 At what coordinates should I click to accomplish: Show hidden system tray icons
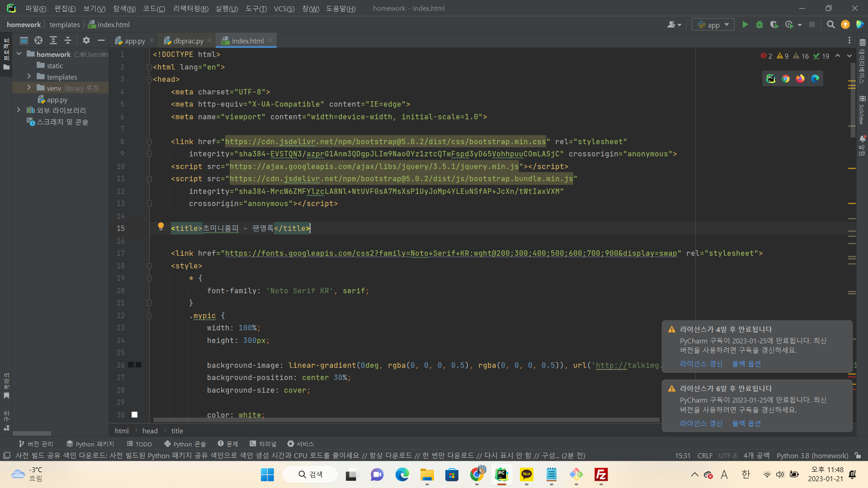(694, 474)
